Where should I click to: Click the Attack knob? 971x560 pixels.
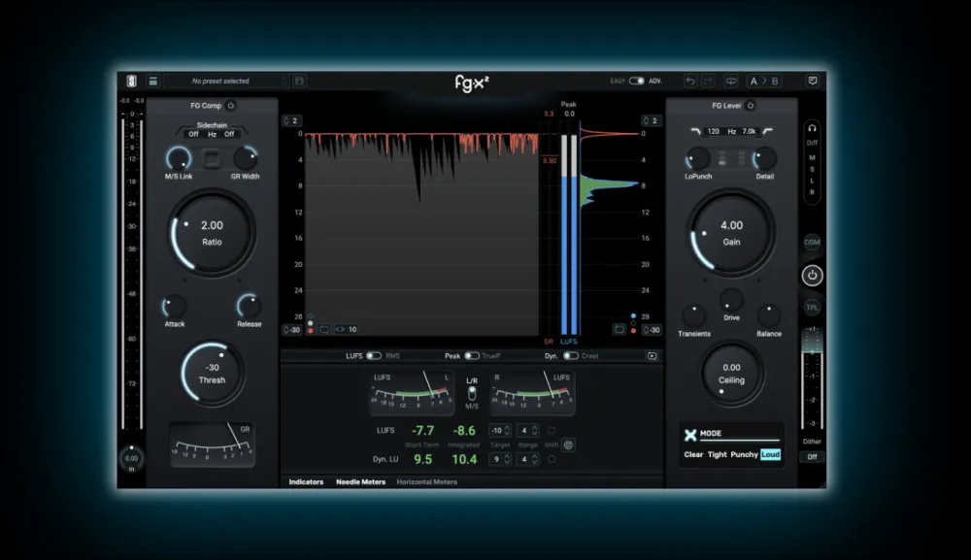[175, 307]
